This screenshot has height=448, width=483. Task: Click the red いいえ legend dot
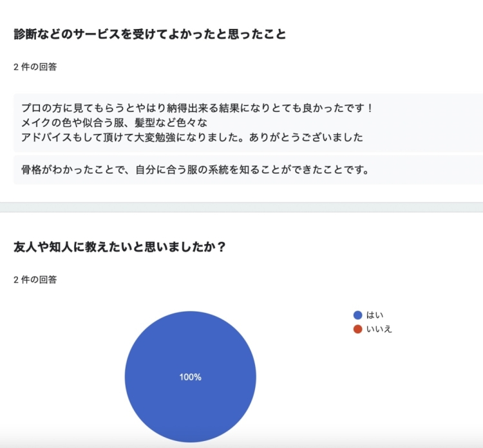coord(357,329)
